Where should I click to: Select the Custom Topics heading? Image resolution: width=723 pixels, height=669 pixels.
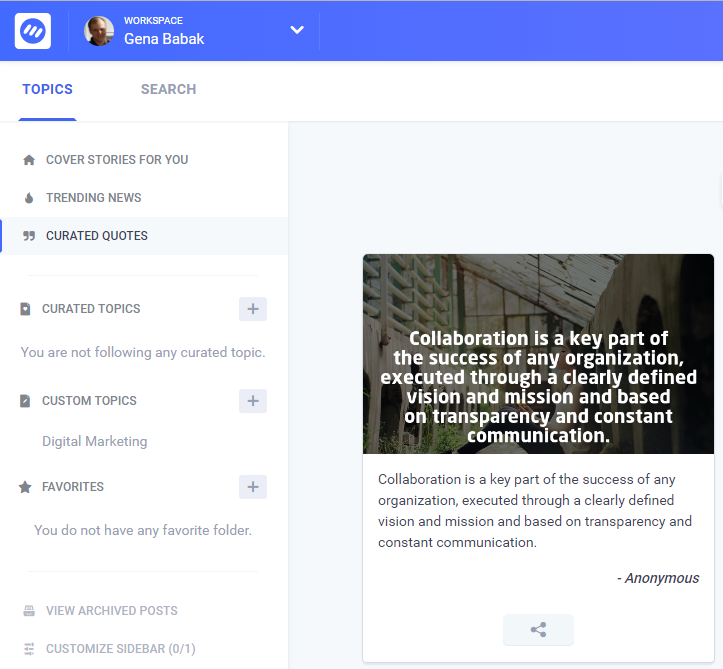[x=89, y=400]
